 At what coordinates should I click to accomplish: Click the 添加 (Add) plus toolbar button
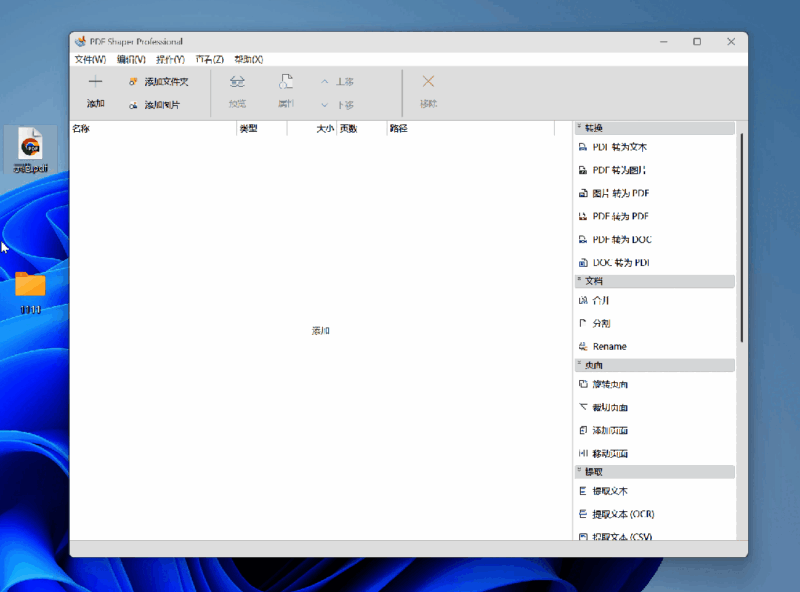tap(95, 92)
